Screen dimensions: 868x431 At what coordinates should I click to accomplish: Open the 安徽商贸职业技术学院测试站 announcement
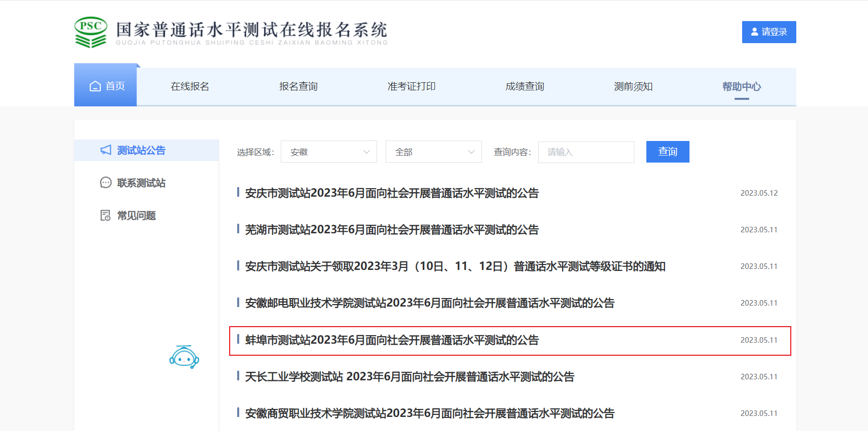point(430,413)
